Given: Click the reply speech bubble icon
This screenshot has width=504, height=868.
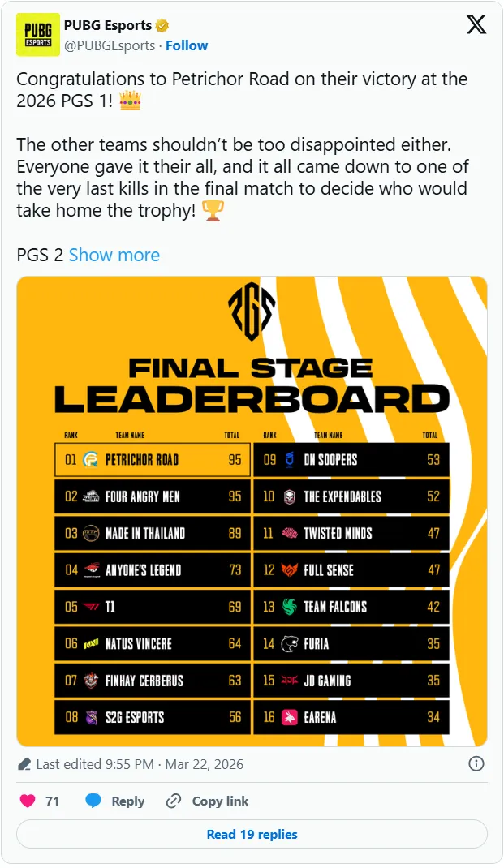Looking at the screenshot, I should 93,801.
